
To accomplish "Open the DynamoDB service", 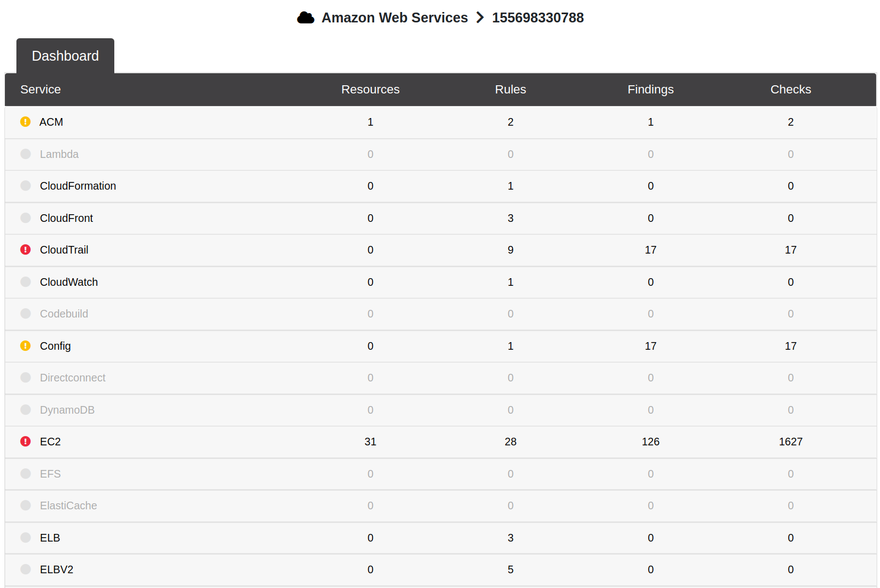I will click(x=67, y=410).
